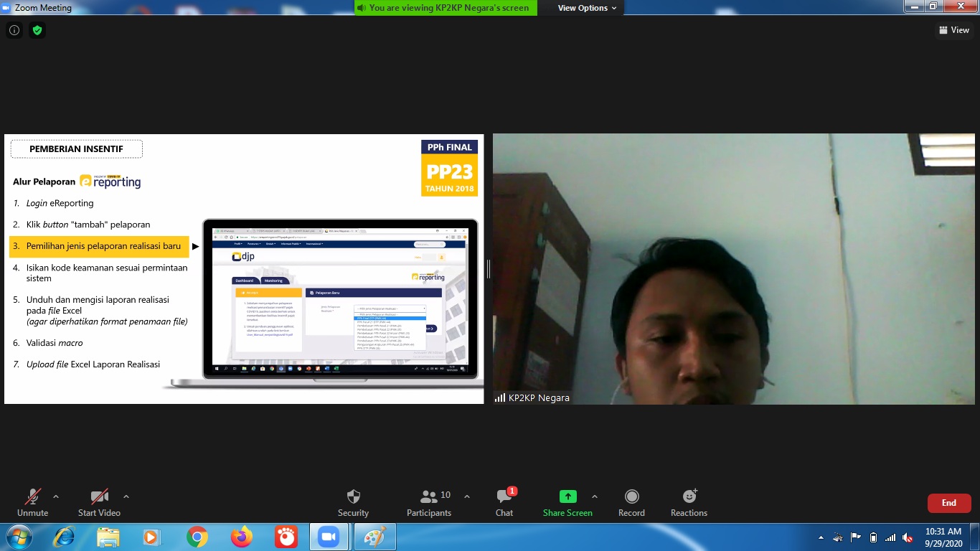This screenshot has height=551, width=980.
Task: Open Google Chrome from the taskbar
Action: pos(197,537)
